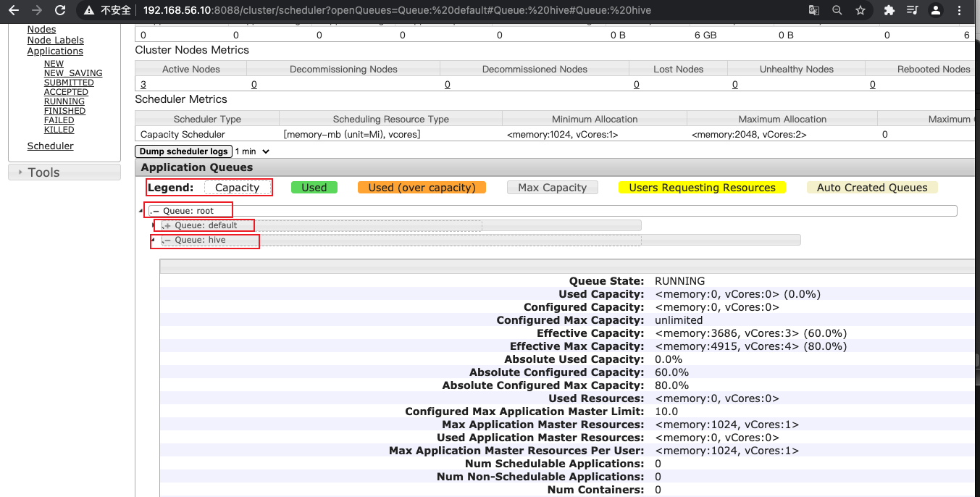Open the Nodes sidebar link
The height and width of the screenshot is (497, 980).
(41, 30)
